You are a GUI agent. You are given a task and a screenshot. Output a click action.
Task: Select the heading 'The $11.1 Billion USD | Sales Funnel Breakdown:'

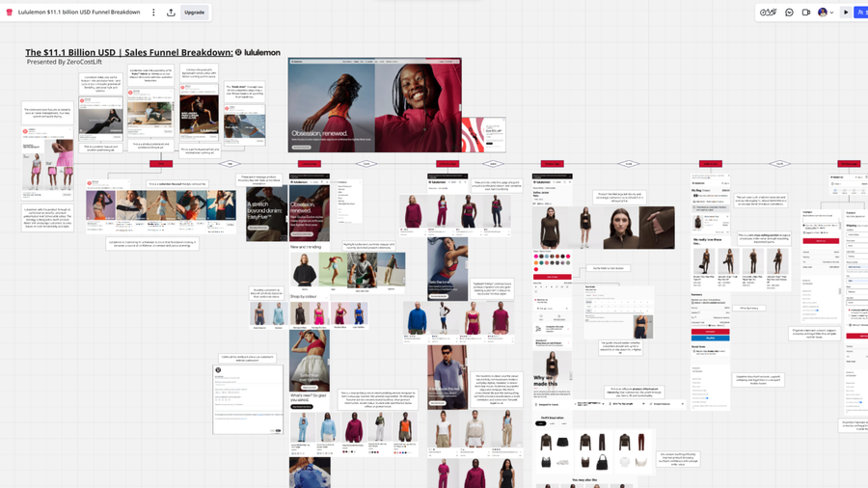(x=129, y=53)
